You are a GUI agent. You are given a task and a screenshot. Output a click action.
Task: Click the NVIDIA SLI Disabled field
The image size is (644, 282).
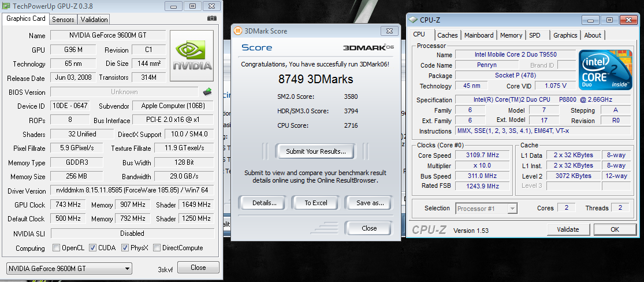(132, 233)
